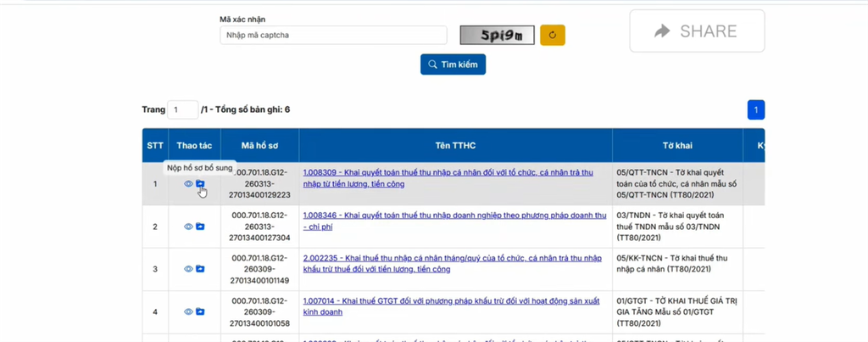Click the page number box next to Trang
The width and height of the screenshot is (868, 342).
tap(182, 109)
